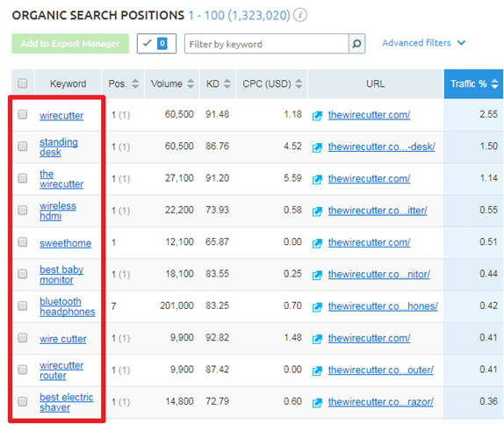Open the thewirecutter.co...hones/ URL link
Screen dimensions: 504x424
(x=383, y=306)
